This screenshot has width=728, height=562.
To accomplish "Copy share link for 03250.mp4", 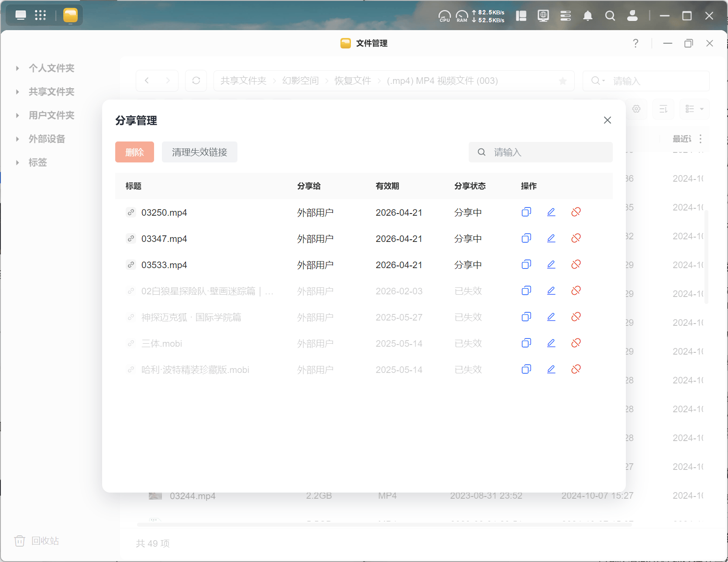I will point(526,212).
